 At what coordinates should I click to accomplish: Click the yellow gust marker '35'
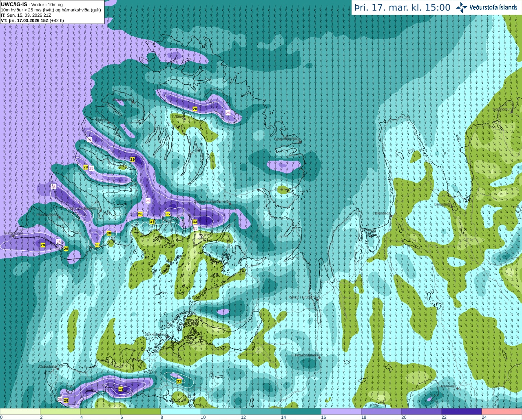click(168, 214)
